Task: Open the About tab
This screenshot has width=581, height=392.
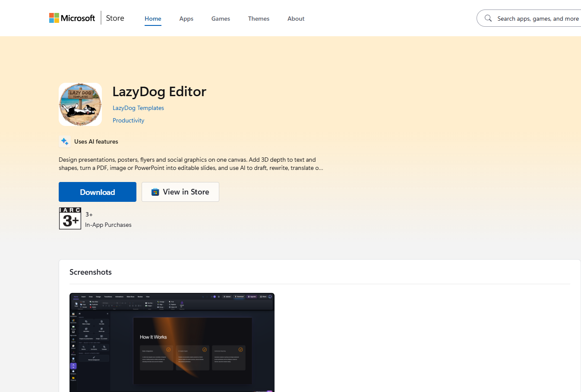Action: (296, 19)
